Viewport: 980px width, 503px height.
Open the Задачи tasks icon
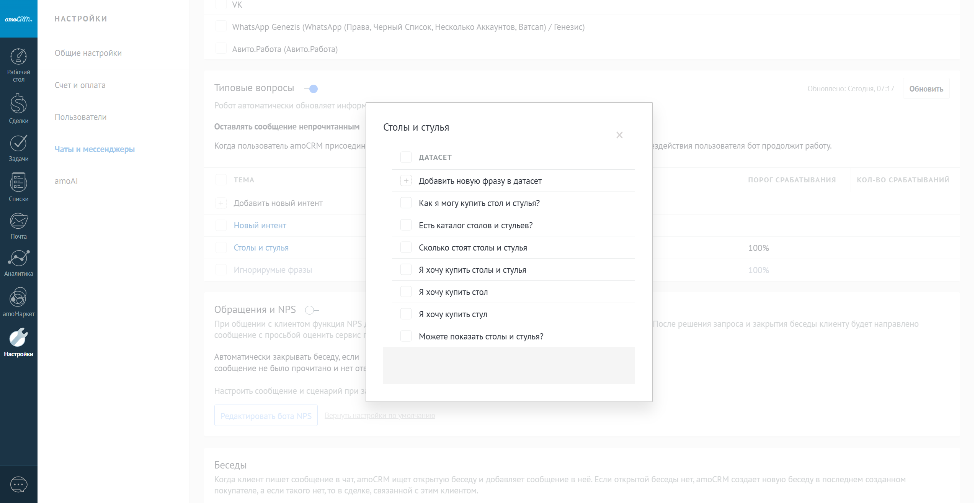(x=18, y=147)
